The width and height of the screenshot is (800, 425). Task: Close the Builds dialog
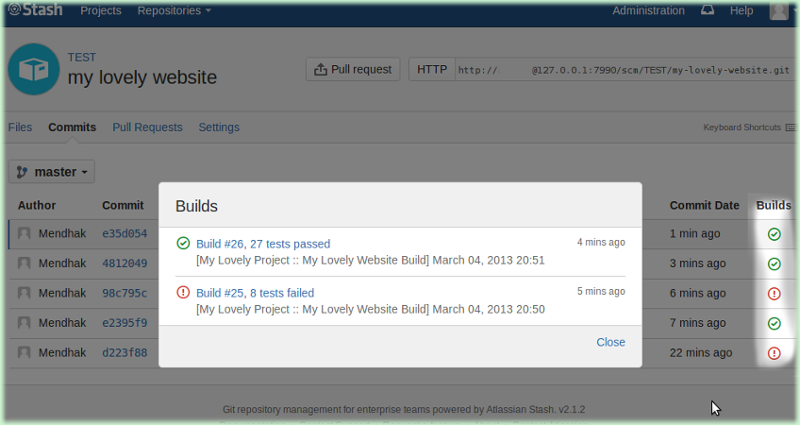[611, 342]
